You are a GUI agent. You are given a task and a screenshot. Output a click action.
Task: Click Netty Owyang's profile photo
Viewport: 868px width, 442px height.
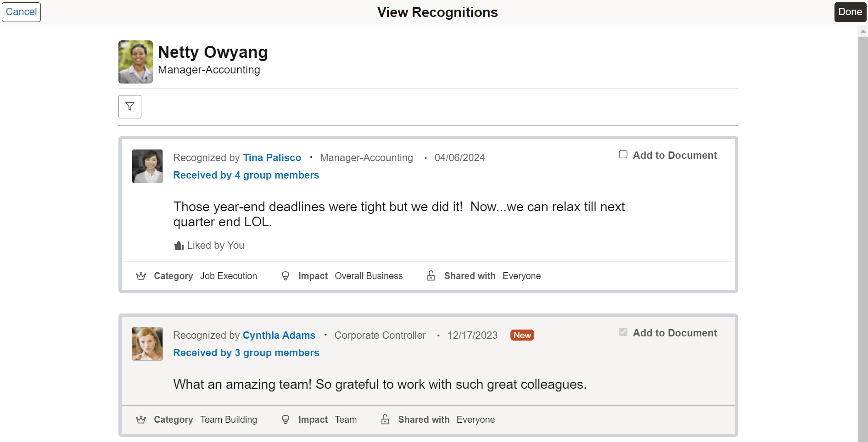point(135,62)
